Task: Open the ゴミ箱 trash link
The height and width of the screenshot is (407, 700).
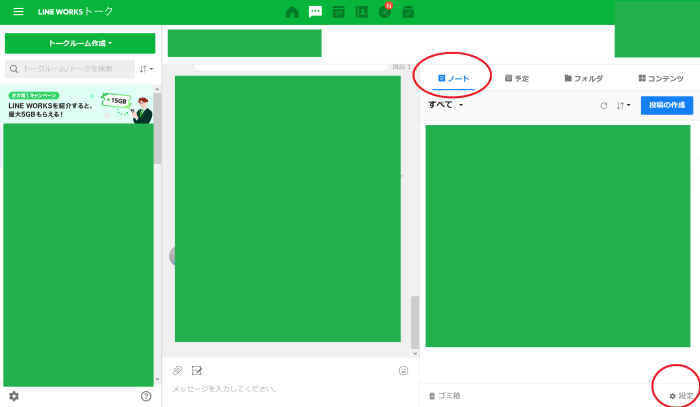Action: coord(445,396)
